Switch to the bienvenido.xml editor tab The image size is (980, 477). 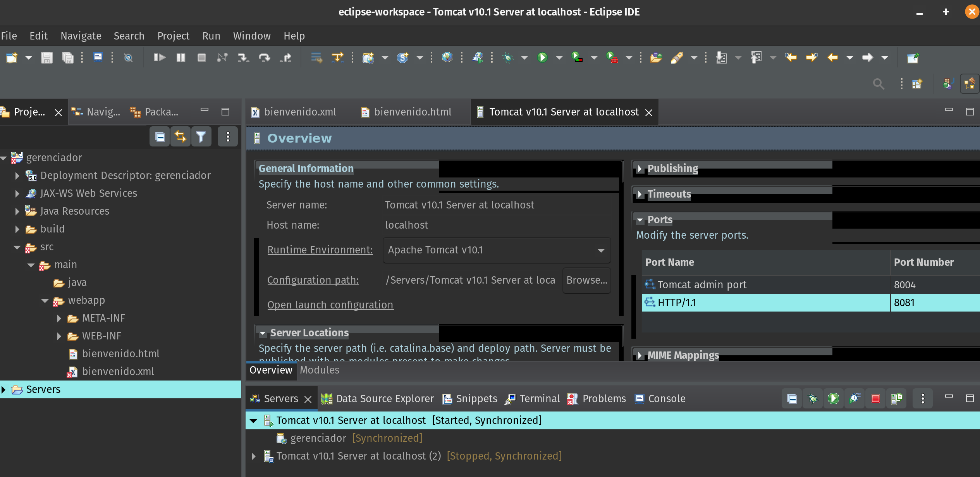pyautogui.click(x=293, y=112)
